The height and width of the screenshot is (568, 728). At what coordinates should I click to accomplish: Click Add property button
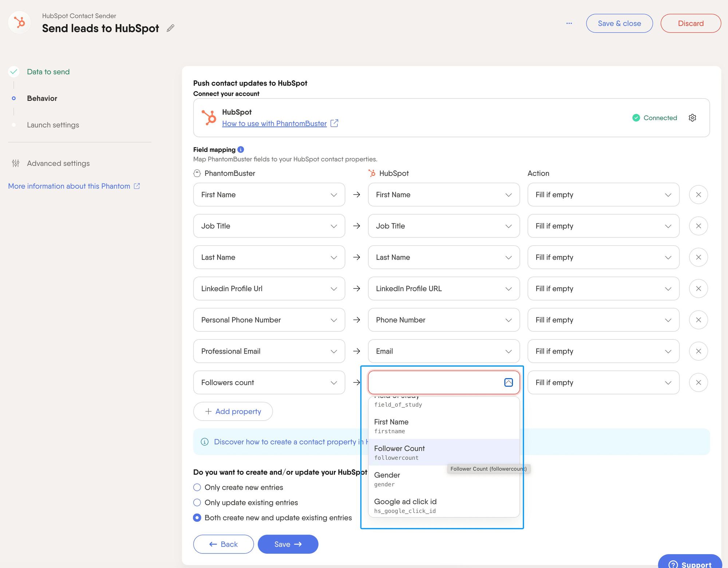pos(233,411)
